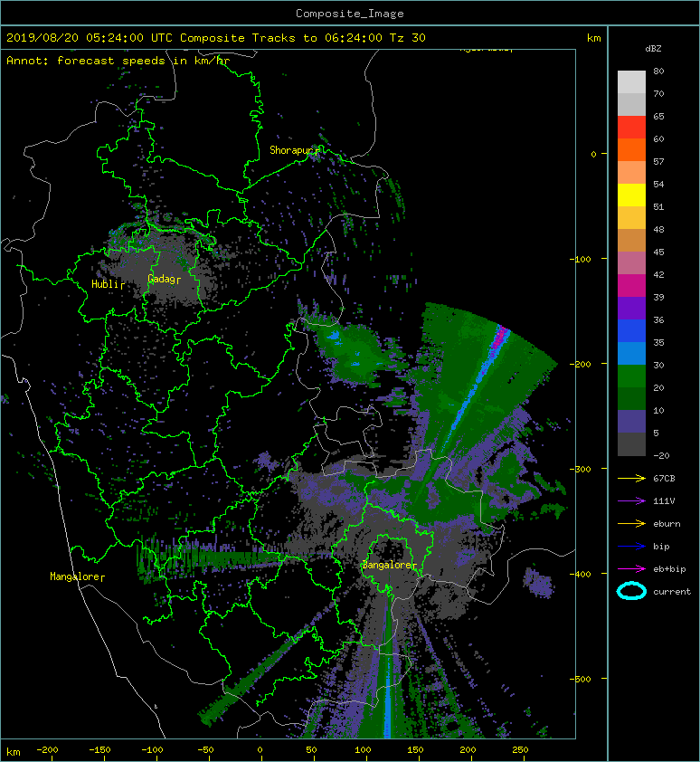Pick the blue 36 dBZ swatch
The height and width of the screenshot is (762, 700).
coord(631,330)
